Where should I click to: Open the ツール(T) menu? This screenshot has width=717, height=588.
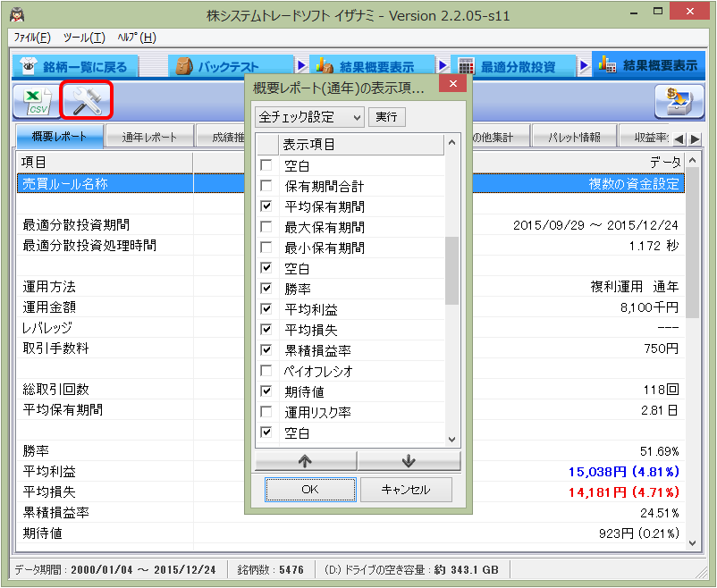[84, 38]
